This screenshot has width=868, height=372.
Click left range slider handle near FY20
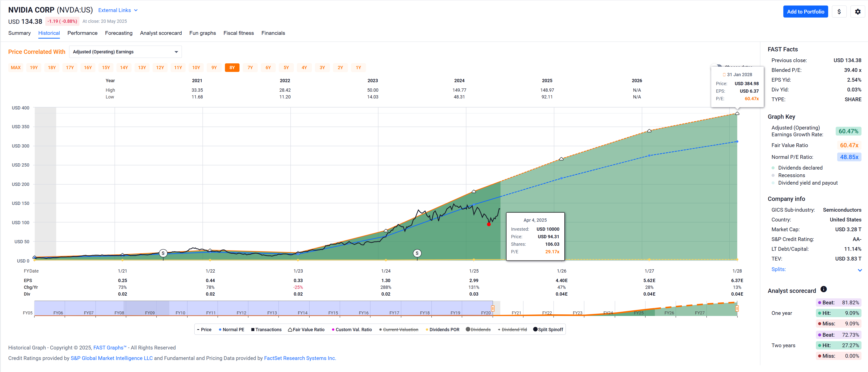point(493,308)
